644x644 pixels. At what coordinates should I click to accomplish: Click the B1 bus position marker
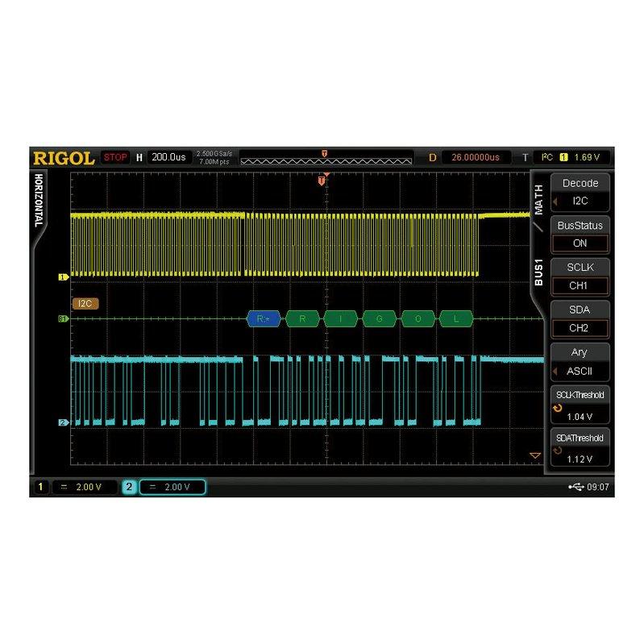pyautogui.click(x=63, y=318)
